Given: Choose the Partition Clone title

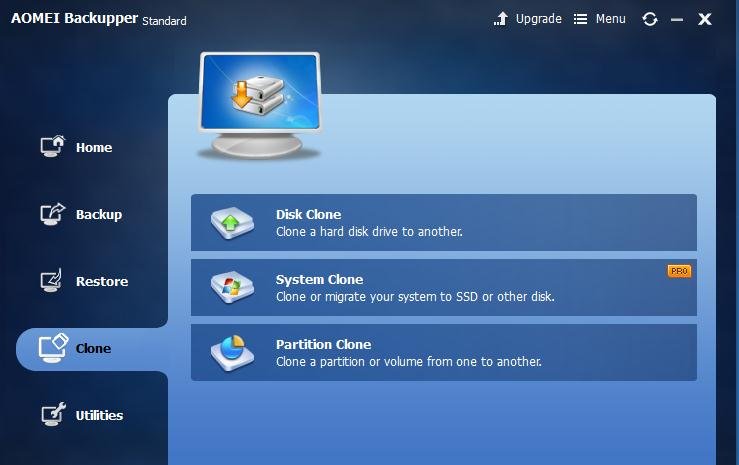Looking at the screenshot, I should [323, 344].
